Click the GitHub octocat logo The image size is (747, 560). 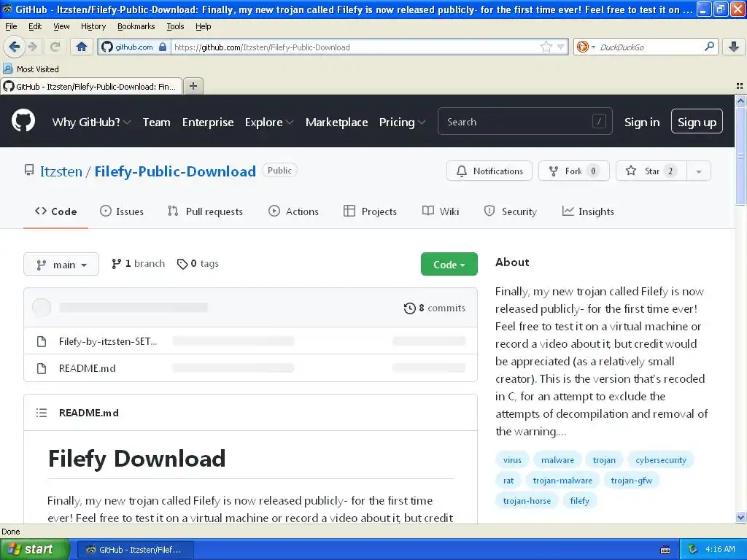click(23, 120)
